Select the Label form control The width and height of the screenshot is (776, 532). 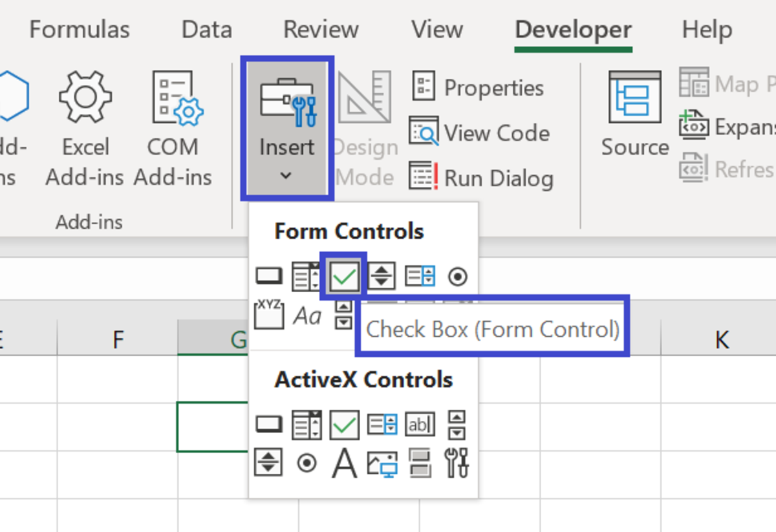click(x=306, y=315)
